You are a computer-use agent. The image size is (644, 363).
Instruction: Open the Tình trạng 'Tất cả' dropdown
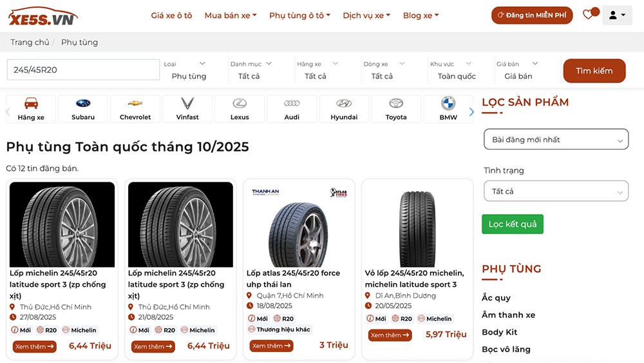click(556, 191)
